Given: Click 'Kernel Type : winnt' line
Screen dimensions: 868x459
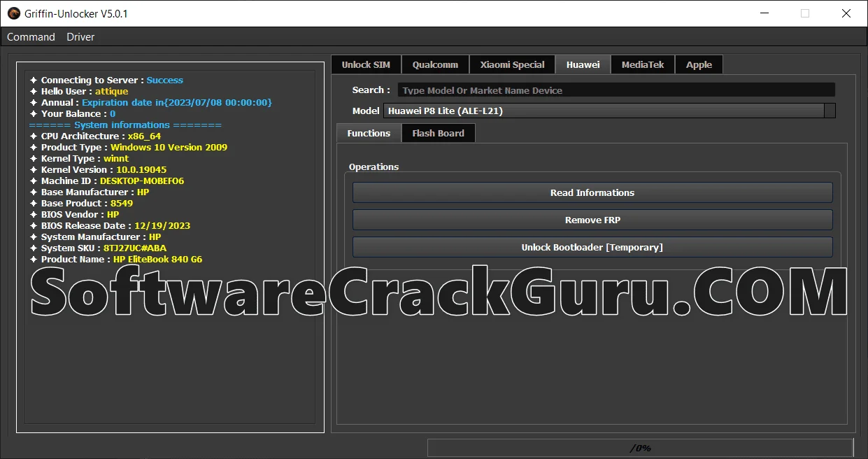Looking at the screenshot, I should [x=80, y=159].
